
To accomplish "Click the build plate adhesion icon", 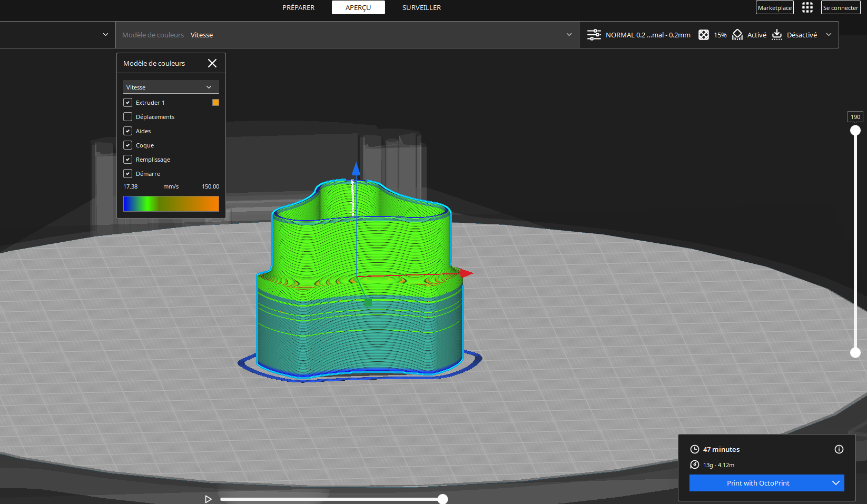I will 777,35.
